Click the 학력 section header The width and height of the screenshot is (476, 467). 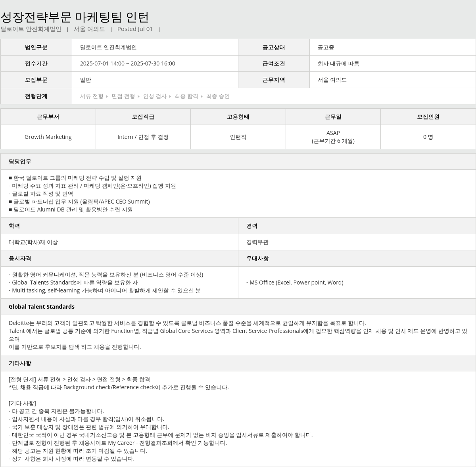pos(119,226)
